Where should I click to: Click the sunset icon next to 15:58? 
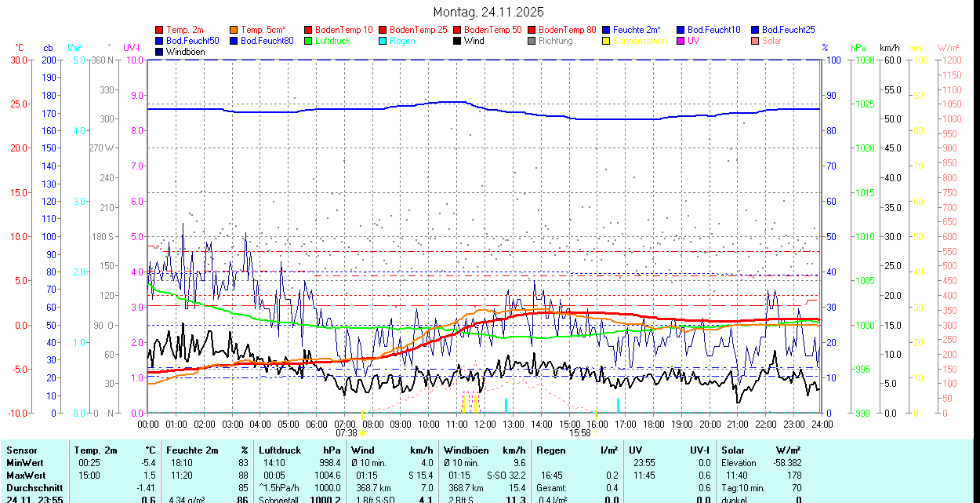[x=596, y=432]
